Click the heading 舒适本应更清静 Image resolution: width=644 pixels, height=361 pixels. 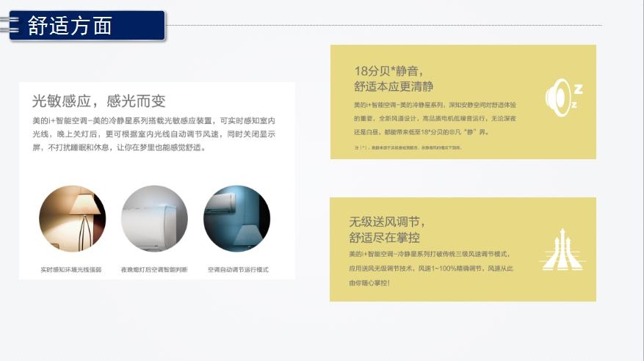(394, 86)
